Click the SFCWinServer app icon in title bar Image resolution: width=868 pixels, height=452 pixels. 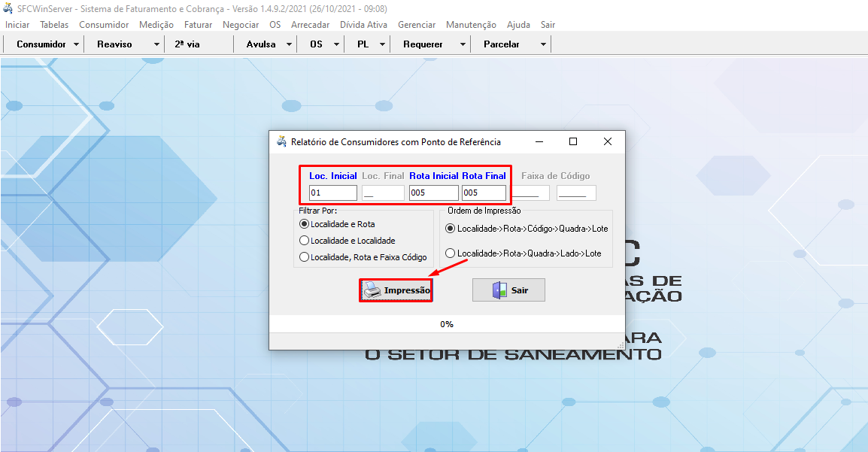(x=8, y=8)
